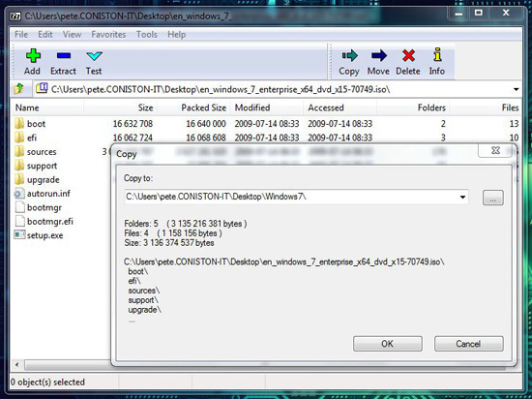Close the Copy dialog
The image size is (532, 399).
click(495, 150)
